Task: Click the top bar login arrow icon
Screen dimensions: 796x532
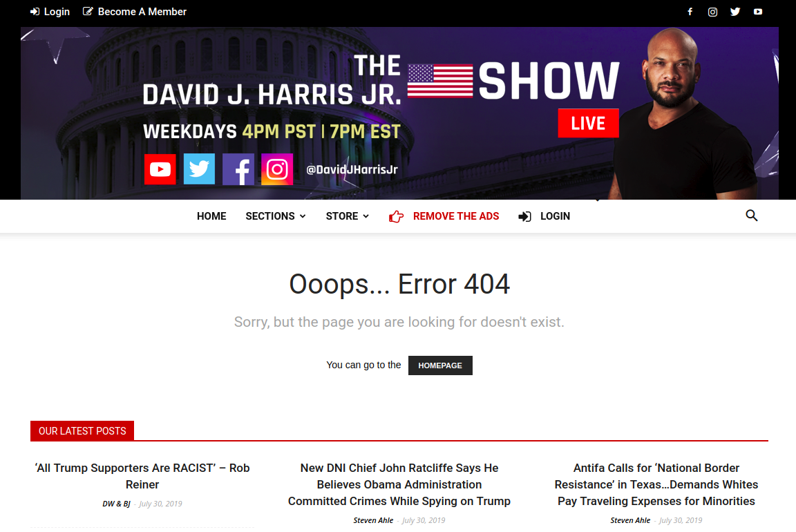Action: point(35,12)
